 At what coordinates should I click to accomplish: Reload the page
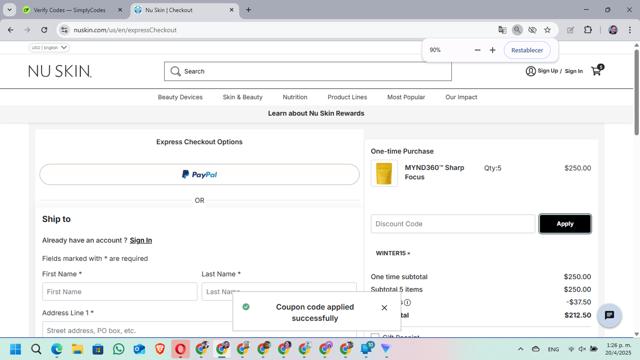tap(44, 30)
